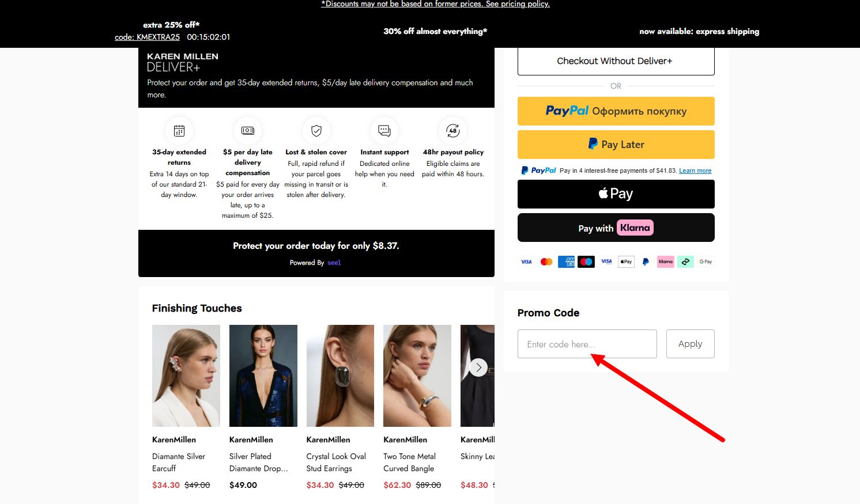Pay using the Apple Pay button
Viewport: 860px width, 504px height.
click(616, 194)
